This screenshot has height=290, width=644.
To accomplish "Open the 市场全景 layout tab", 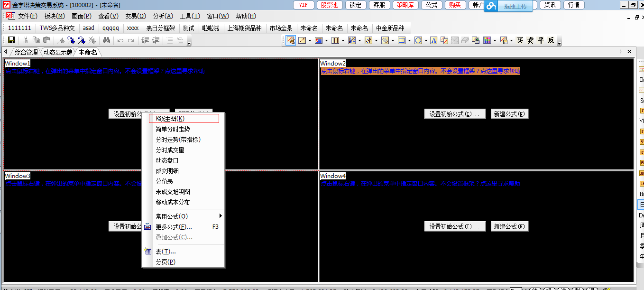I will pos(281,28).
